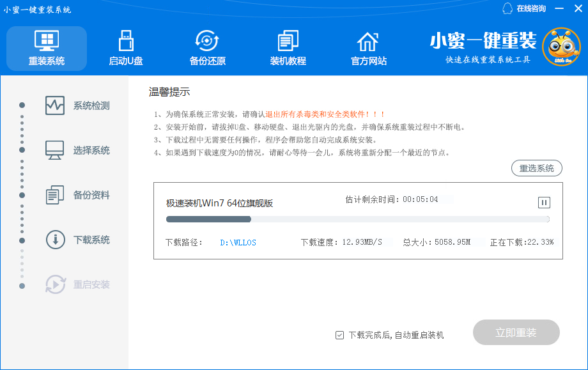This screenshot has width=588, height=370.
Task: Open the 备份还原 section
Action: (207, 42)
